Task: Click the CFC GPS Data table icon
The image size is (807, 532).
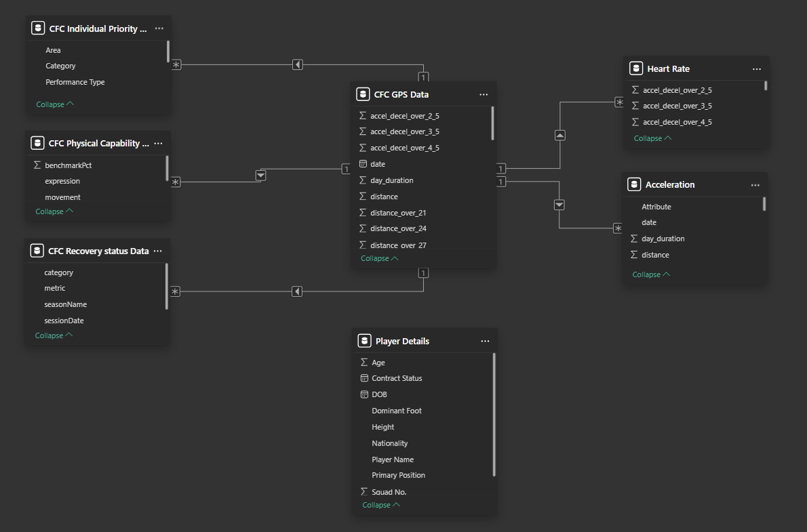Action: tap(363, 94)
